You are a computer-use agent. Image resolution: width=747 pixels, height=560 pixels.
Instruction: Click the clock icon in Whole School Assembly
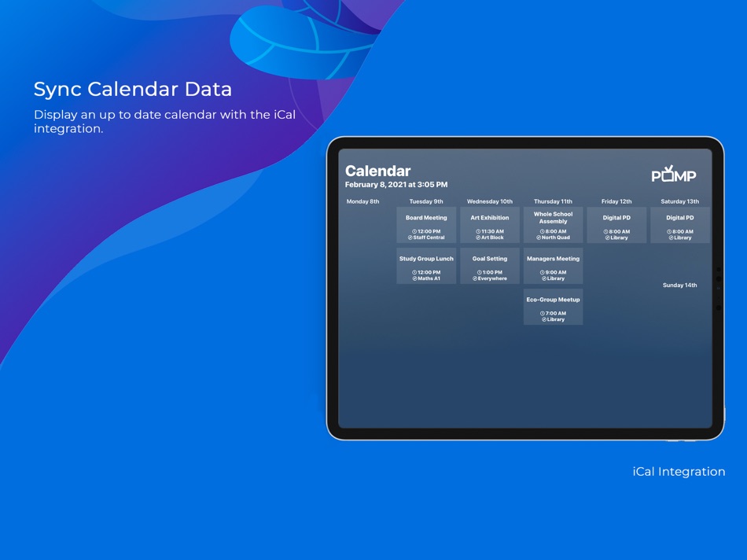point(543,231)
